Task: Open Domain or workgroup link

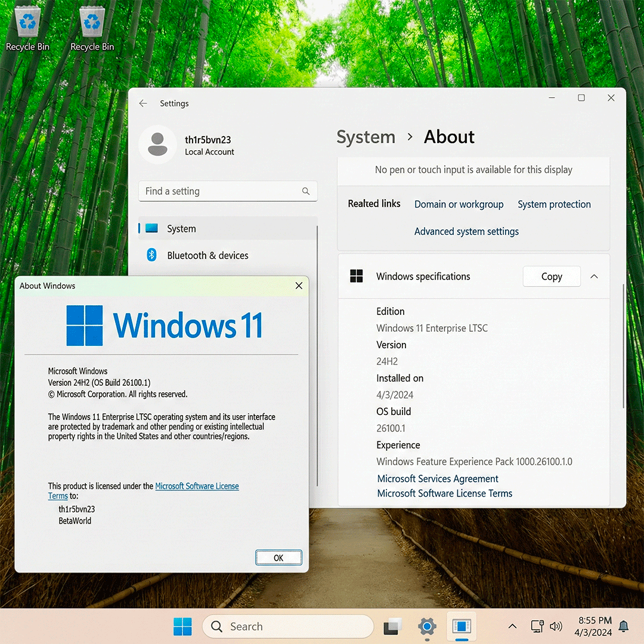Action: click(x=459, y=204)
